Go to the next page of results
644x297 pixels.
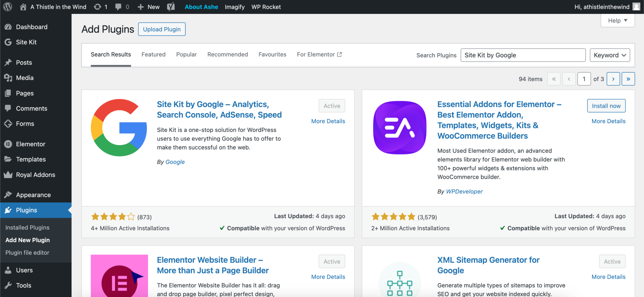[x=613, y=79]
